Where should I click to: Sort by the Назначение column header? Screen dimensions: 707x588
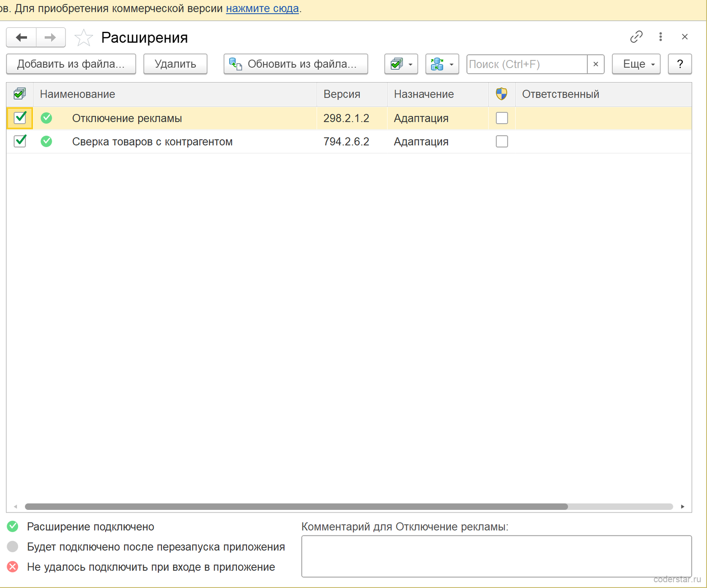coord(438,94)
